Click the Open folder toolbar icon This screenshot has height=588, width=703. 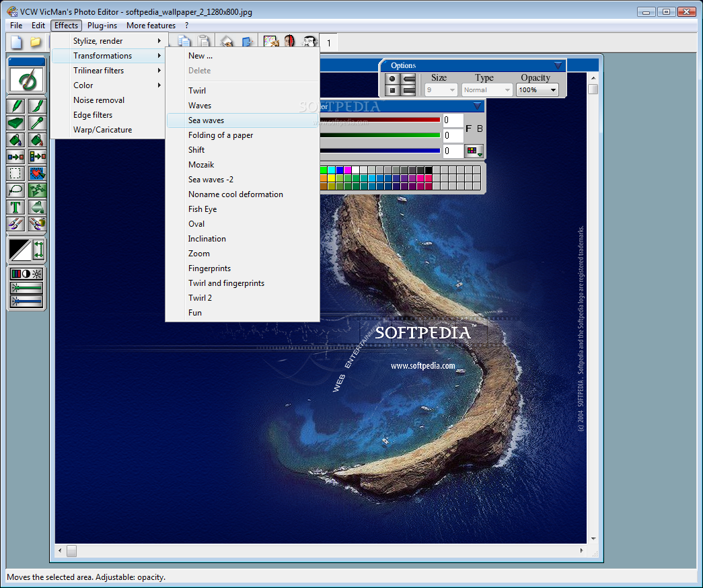pos(36,42)
